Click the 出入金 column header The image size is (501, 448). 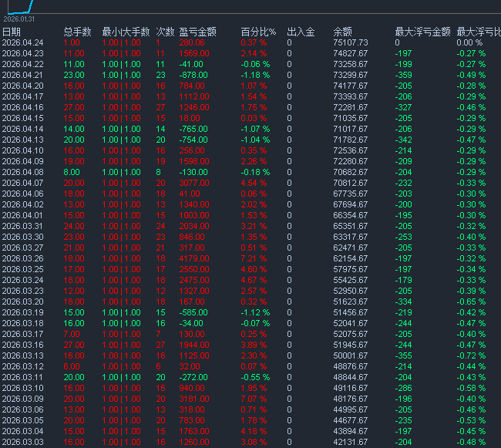[x=301, y=32]
